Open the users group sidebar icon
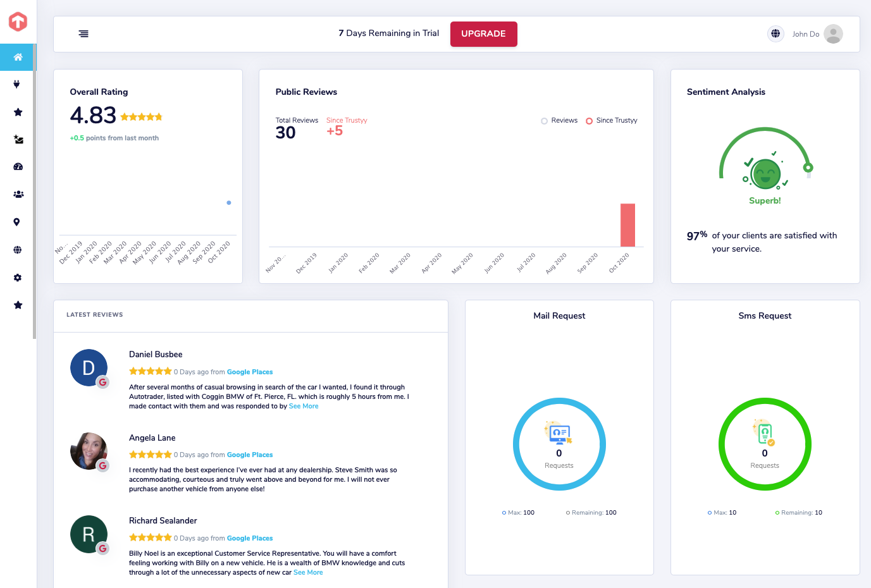The image size is (871, 588). coord(18,194)
